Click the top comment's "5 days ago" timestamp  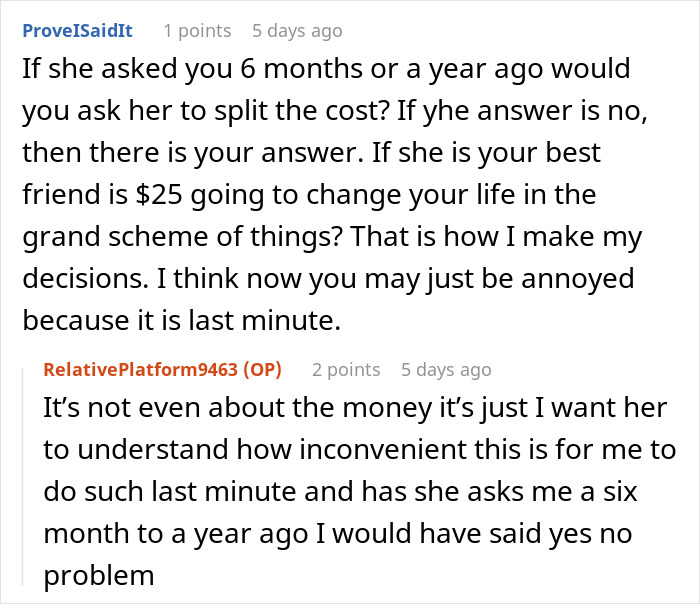pos(297,31)
